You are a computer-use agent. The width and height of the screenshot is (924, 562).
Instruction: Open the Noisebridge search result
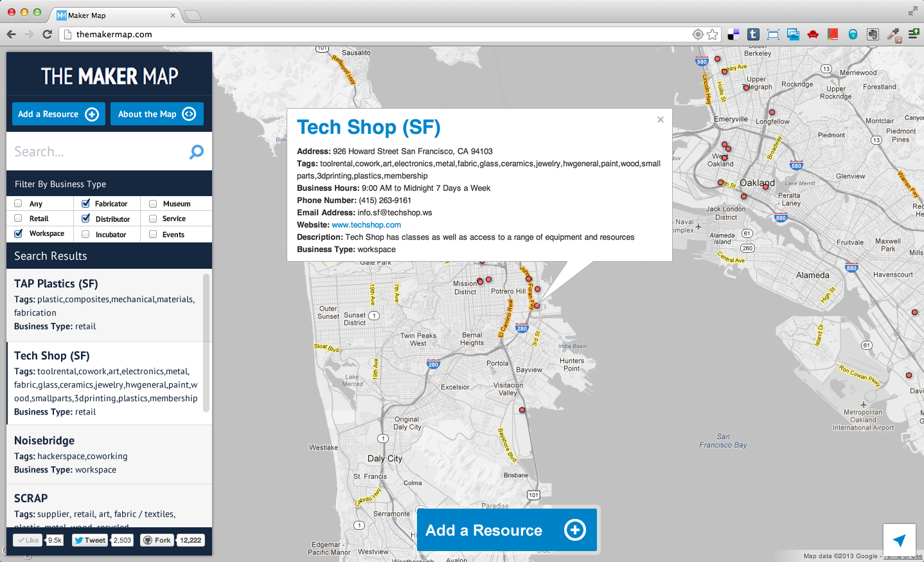(x=44, y=440)
